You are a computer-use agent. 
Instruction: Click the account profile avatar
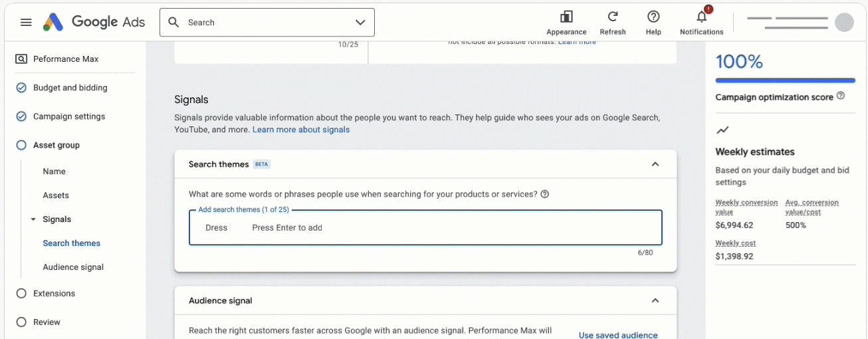(x=844, y=22)
